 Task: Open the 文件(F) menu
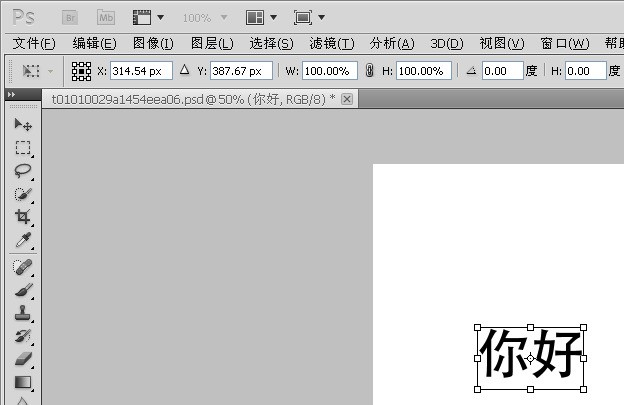pos(34,43)
